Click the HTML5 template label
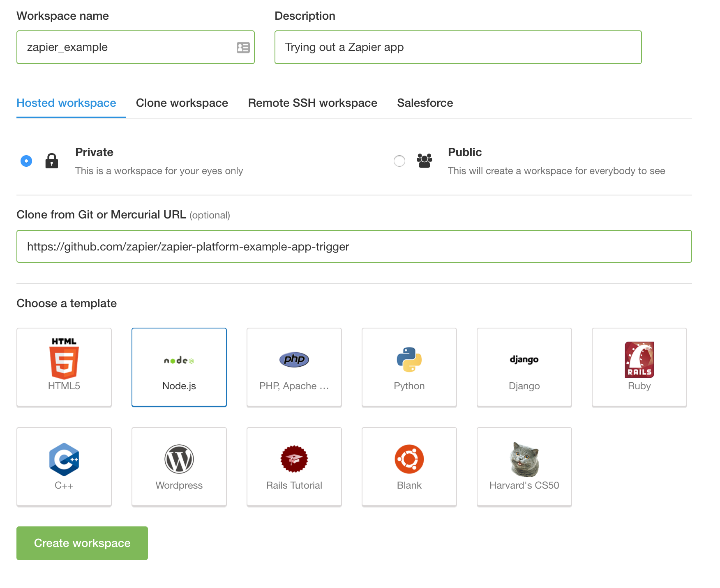 click(64, 386)
